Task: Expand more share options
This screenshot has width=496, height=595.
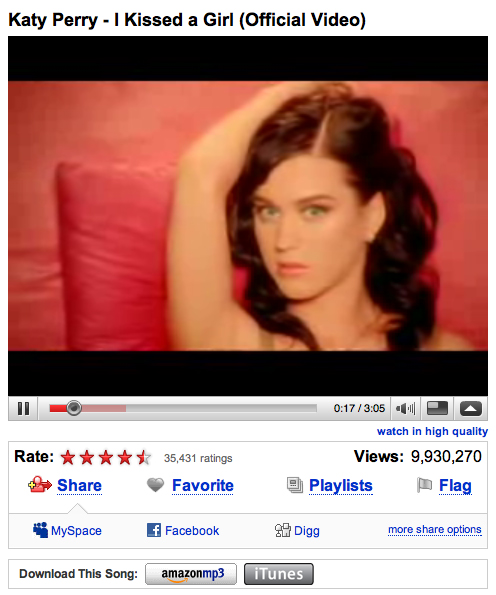Action: point(435,529)
